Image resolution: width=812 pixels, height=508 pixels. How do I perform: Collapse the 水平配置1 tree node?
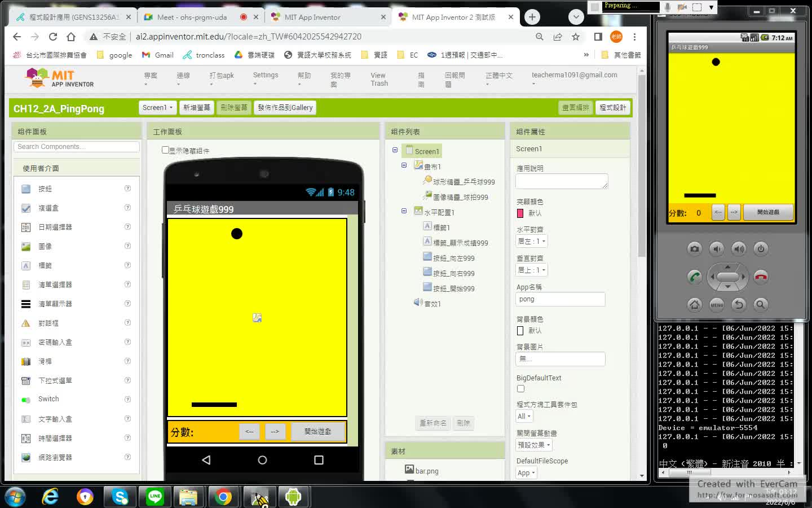tap(404, 211)
